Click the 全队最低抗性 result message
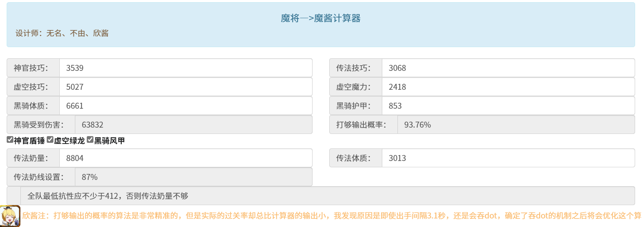This screenshot has height=227, width=644. click(x=108, y=196)
